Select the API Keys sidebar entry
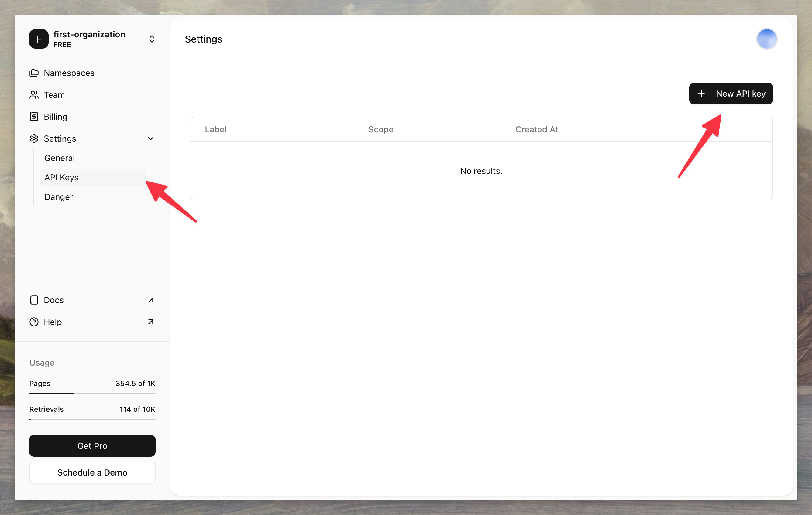This screenshot has width=812, height=515. pos(61,177)
